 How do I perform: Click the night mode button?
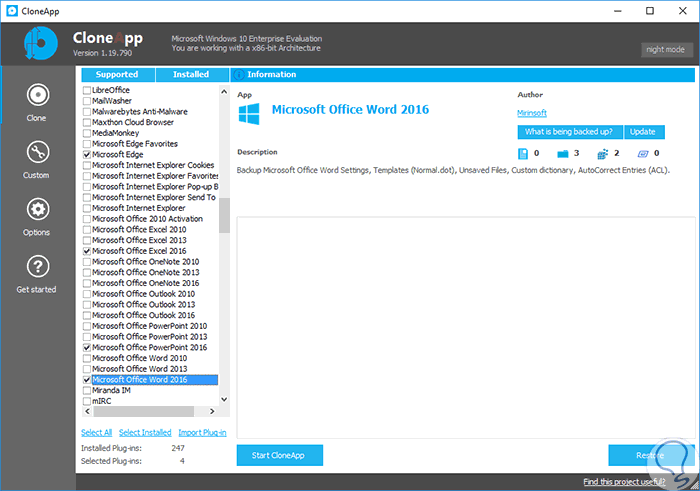pyautogui.click(x=667, y=50)
